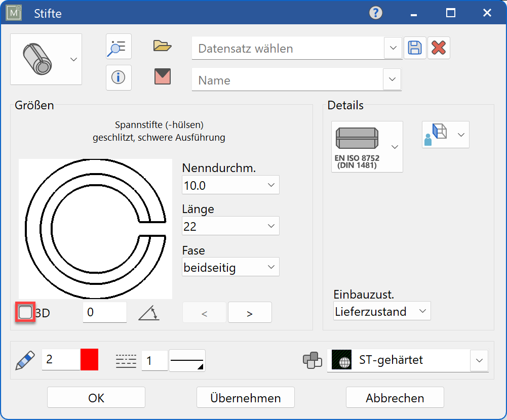The image size is (507, 420).
Task: Enable the 3D checkbox
Action: 25,312
